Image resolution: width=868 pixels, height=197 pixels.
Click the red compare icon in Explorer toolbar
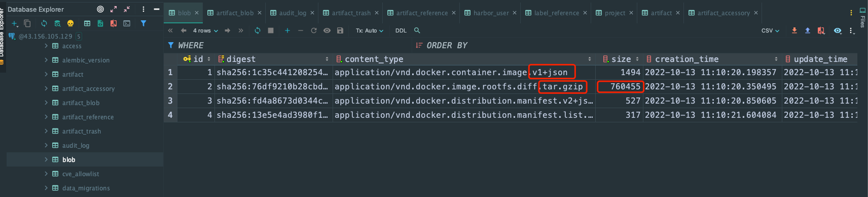114,23
